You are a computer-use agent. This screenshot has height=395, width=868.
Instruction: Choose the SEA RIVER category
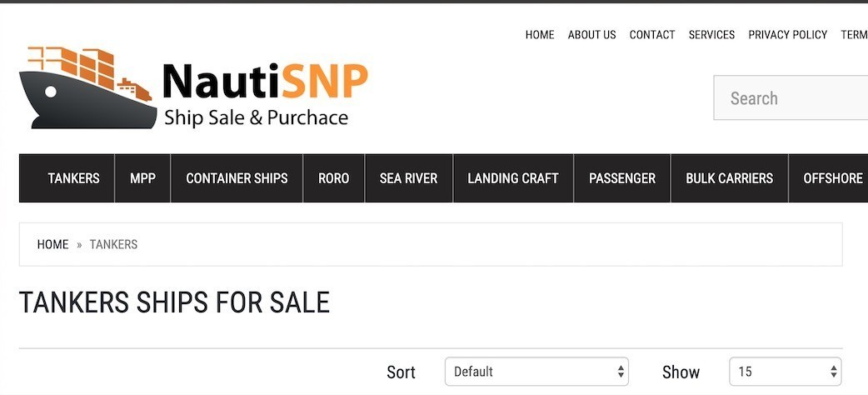(408, 178)
